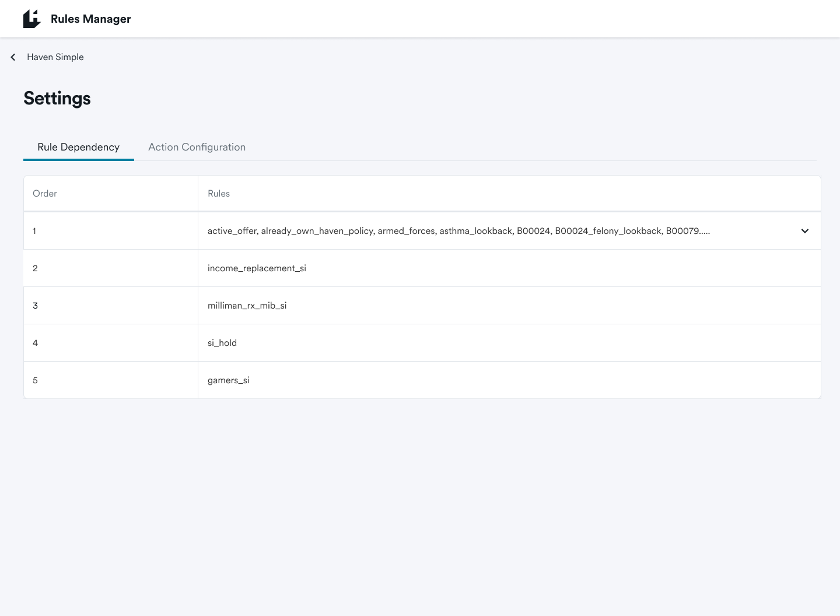This screenshot has width=840, height=616.
Task: Click the Rules Manager title text
Action: 90,19
